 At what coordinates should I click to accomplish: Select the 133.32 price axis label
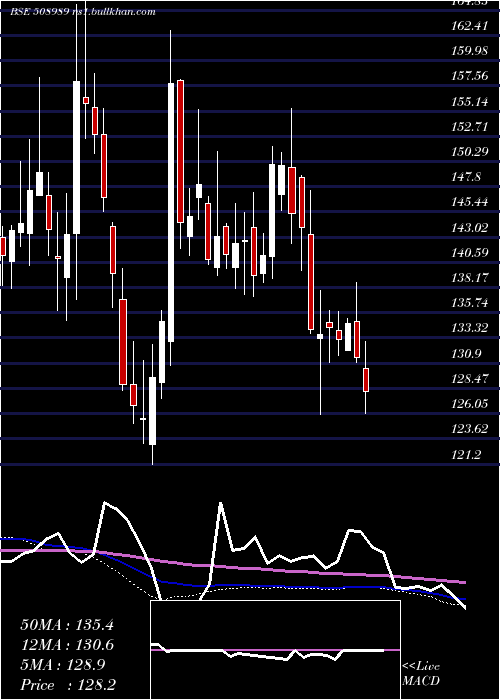469,329
